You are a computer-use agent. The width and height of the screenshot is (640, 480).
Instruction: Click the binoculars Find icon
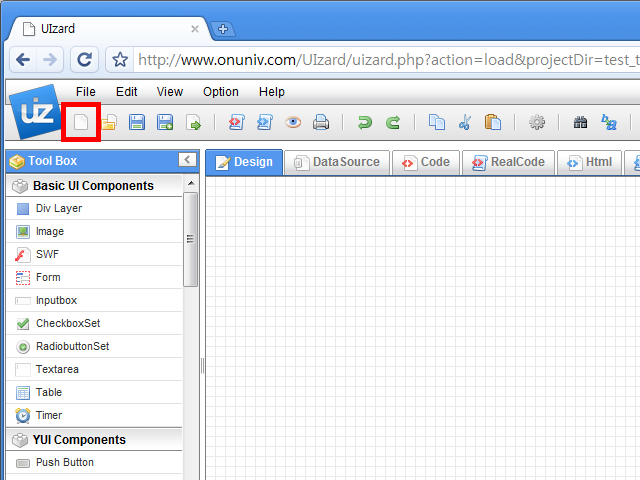pos(580,123)
